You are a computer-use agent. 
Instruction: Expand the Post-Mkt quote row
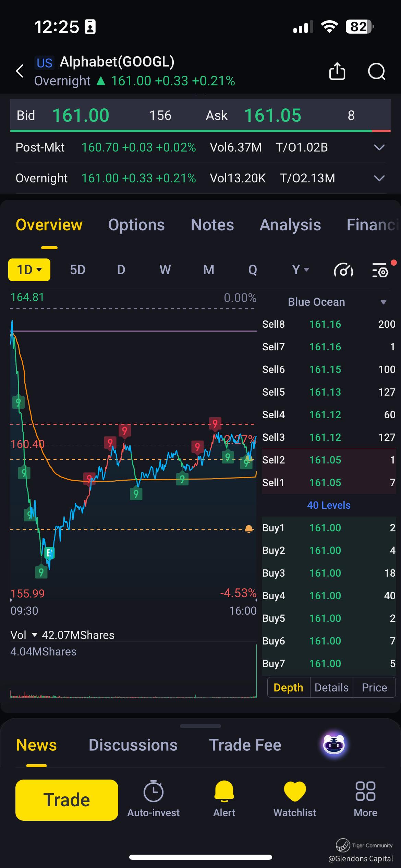[200, 147]
